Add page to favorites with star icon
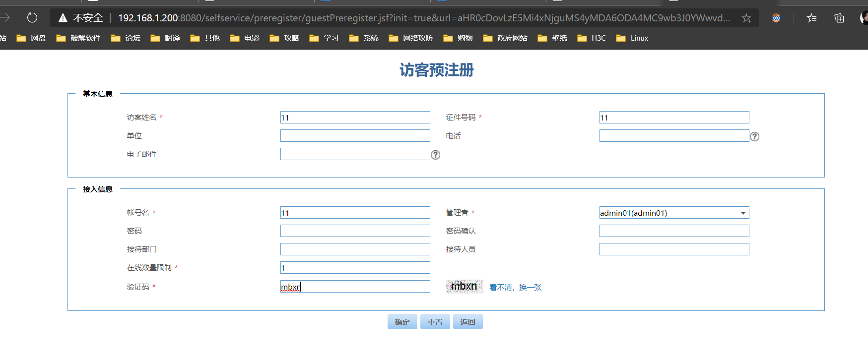Image resolution: width=868 pixels, height=359 pixels. (746, 18)
